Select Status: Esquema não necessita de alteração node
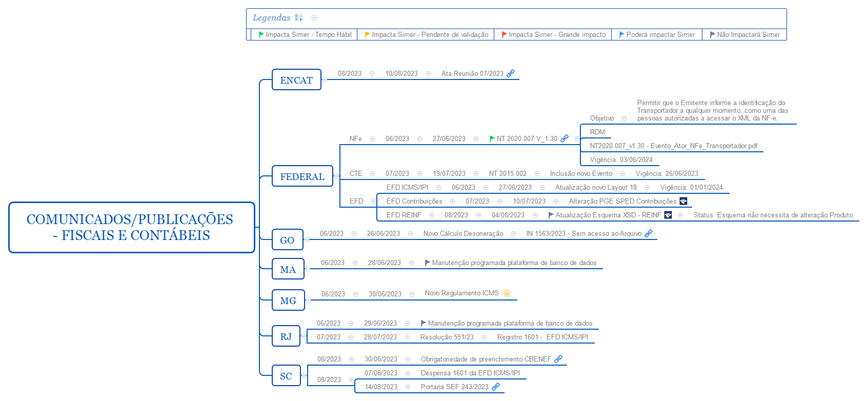 click(773, 215)
